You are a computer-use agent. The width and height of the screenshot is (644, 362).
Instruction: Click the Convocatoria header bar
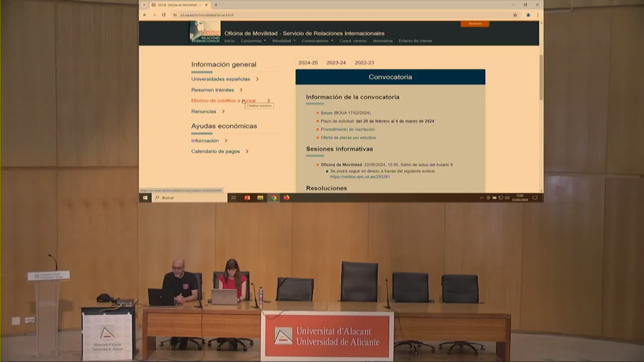click(x=390, y=77)
